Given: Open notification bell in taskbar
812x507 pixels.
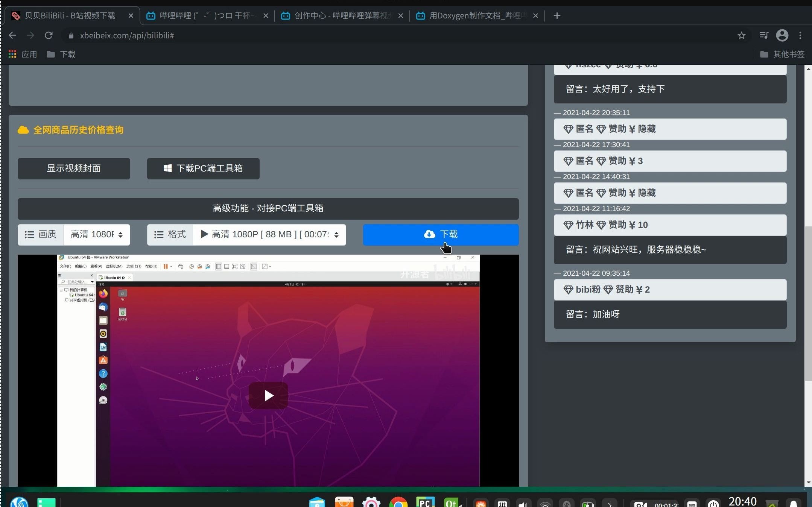Looking at the screenshot, I should [793, 504].
